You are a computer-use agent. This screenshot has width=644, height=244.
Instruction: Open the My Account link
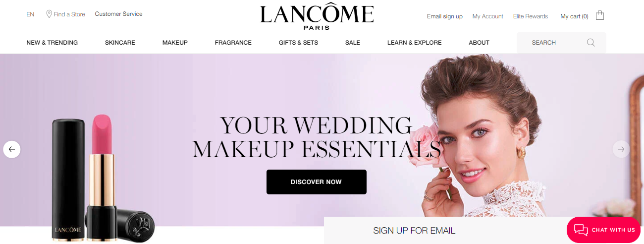point(488,16)
